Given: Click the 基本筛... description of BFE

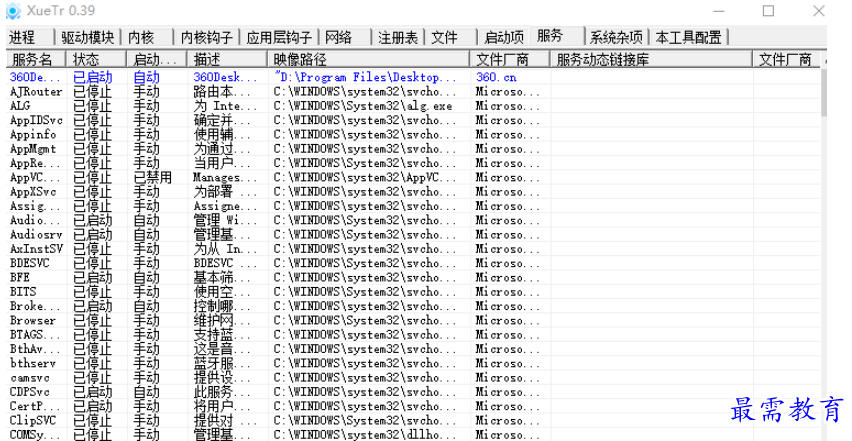Looking at the screenshot, I should pos(222,278).
